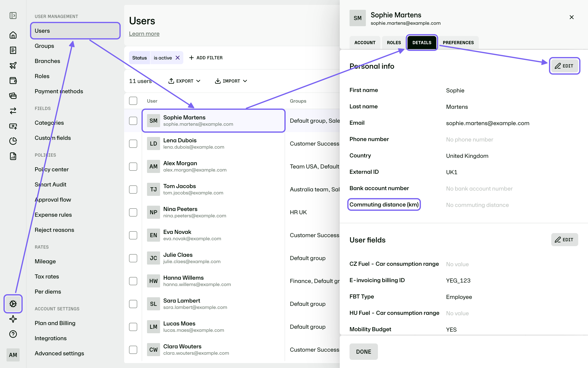The image size is (588, 368).
Task: Open the wallet icon in sidebar
Action: tap(13, 81)
